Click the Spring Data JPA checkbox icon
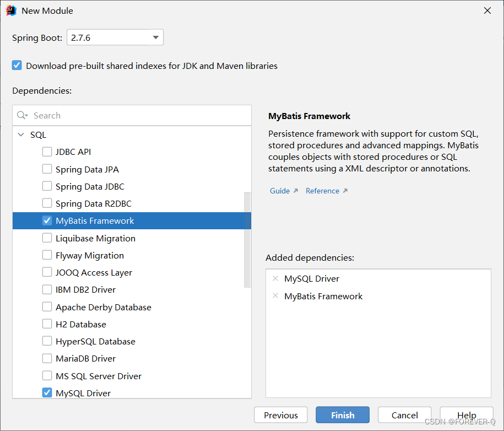Screen dimensions: 504x431 pyautogui.click(x=47, y=169)
